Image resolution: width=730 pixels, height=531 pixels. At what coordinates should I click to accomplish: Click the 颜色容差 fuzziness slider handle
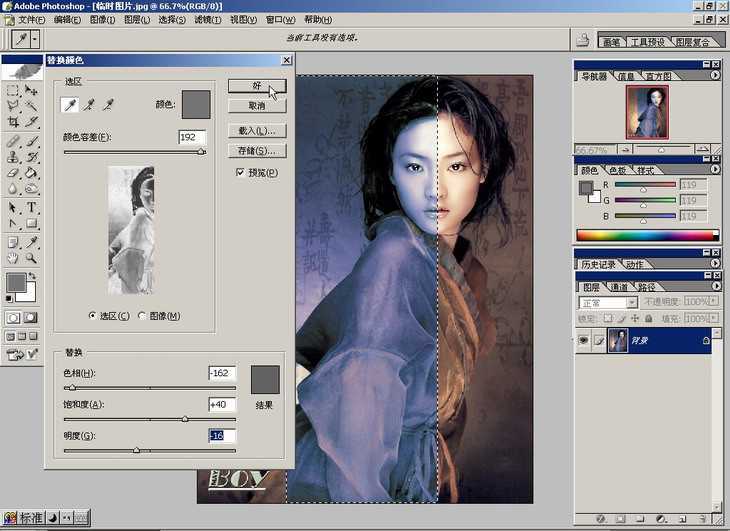tap(201, 152)
